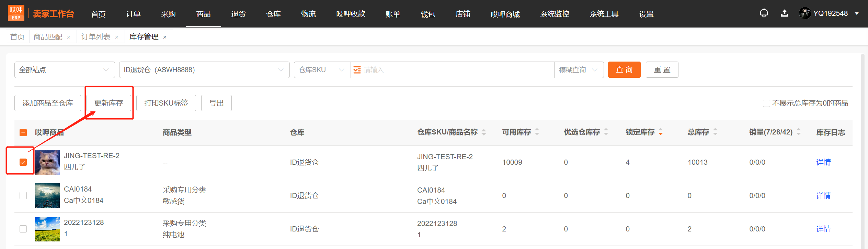Screen dimensions: 868x249
Task: Check the CAI0184 row checkbox
Action: click(x=23, y=195)
